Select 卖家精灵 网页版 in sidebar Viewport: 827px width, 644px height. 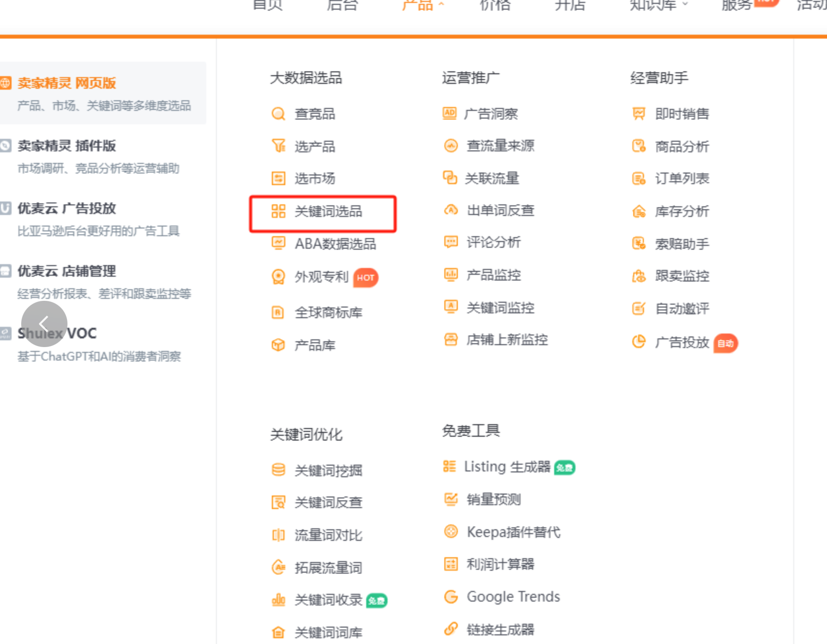tap(103, 93)
